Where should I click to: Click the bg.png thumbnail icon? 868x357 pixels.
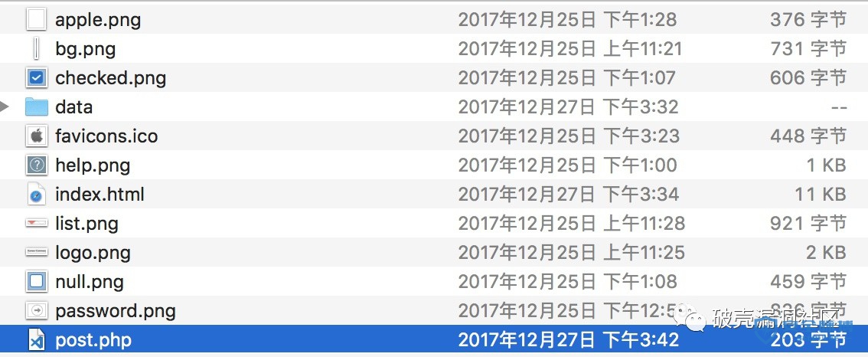37,49
